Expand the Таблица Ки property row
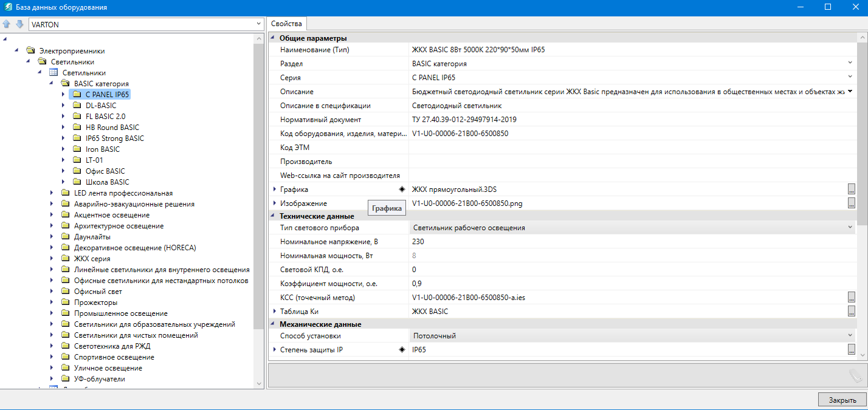 (275, 312)
